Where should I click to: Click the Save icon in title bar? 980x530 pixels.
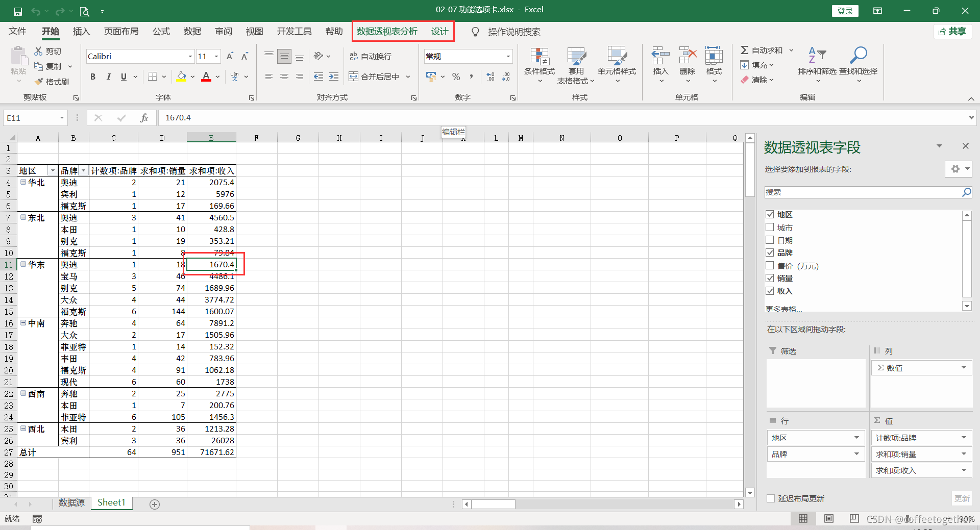pos(17,11)
